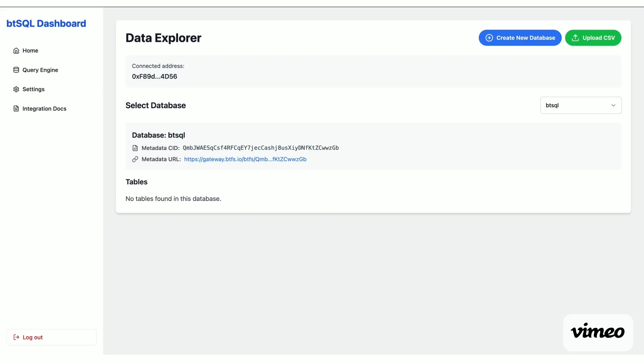
Task: Click the Create New Database button
Action: coord(520,38)
